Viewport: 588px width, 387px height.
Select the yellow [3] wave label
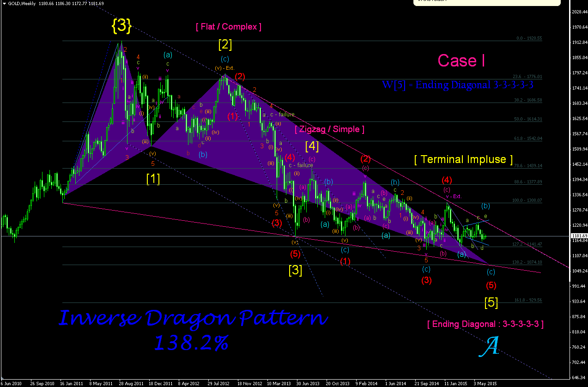coord(295,270)
